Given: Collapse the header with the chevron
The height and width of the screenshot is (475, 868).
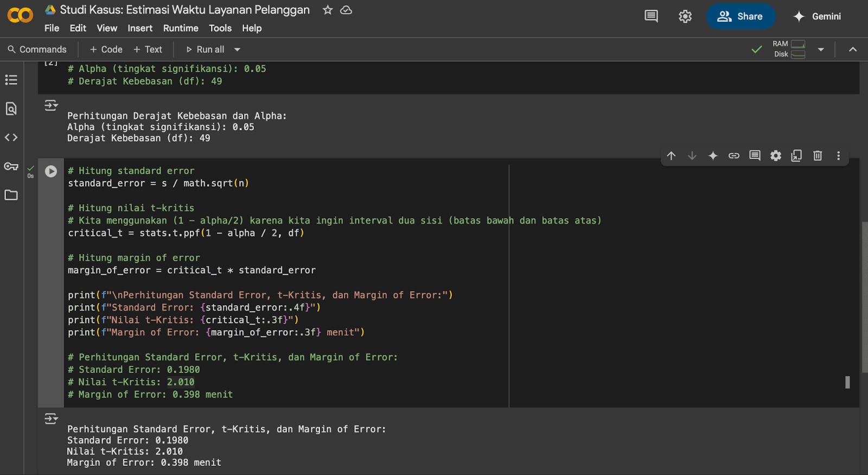Looking at the screenshot, I should pos(853,49).
